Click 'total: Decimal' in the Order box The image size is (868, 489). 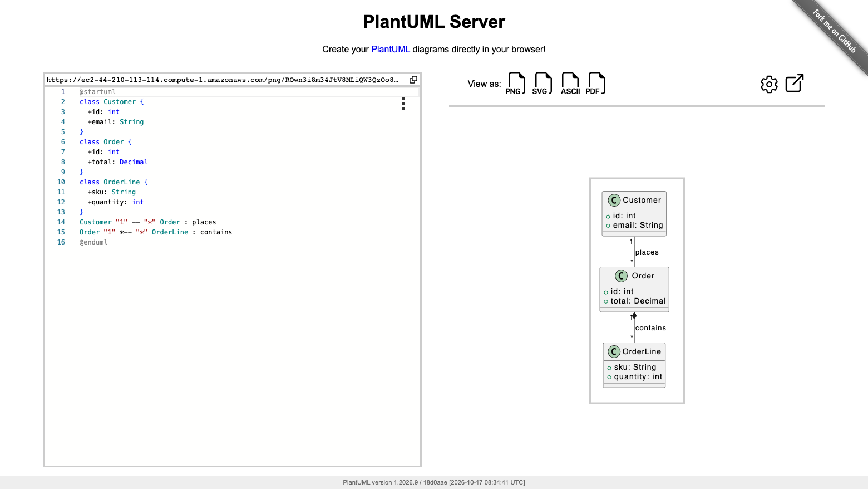coord(638,301)
